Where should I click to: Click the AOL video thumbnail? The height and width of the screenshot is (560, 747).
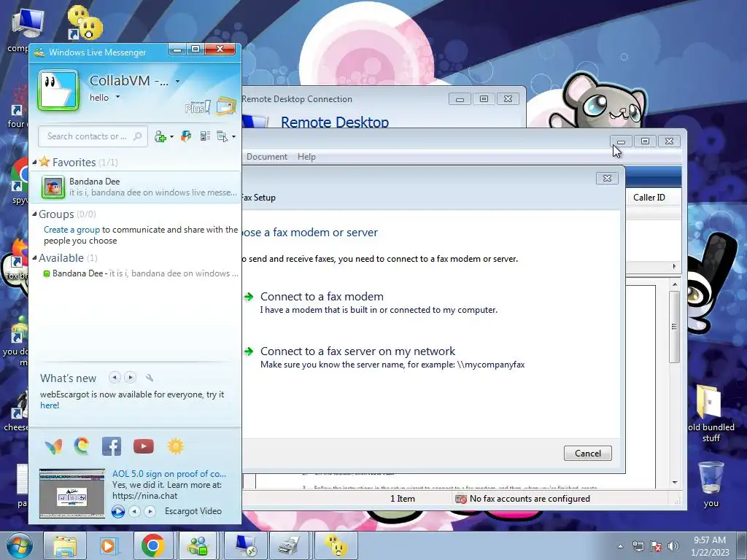tap(72, 494)
